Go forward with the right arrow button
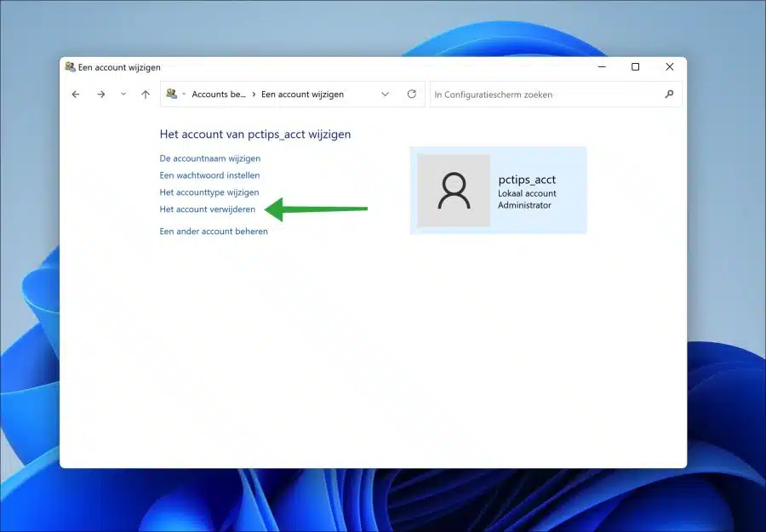Viewport: 766px width, 532px height. click(101, 94)
